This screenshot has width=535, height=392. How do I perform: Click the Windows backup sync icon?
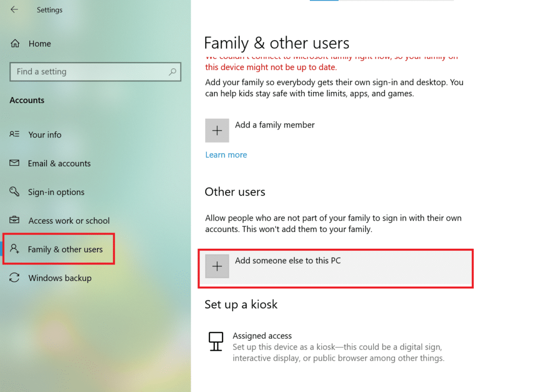(14, 278)
